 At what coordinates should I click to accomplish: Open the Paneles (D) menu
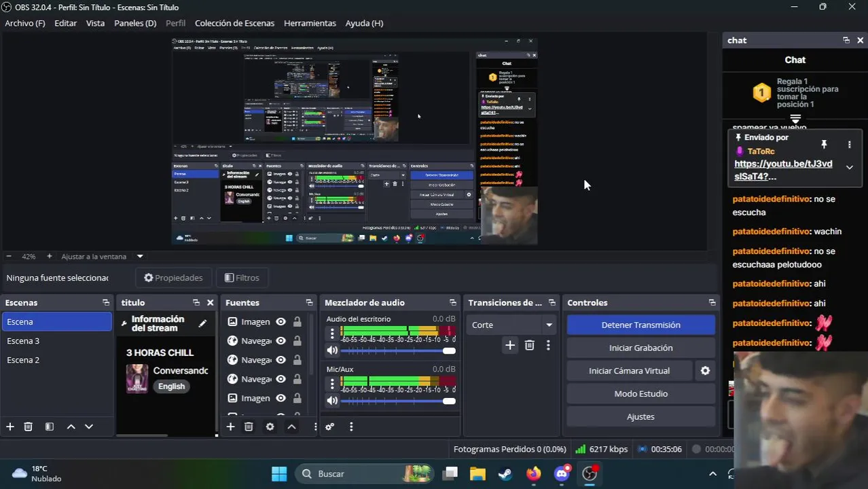click(x=135, y=23)
